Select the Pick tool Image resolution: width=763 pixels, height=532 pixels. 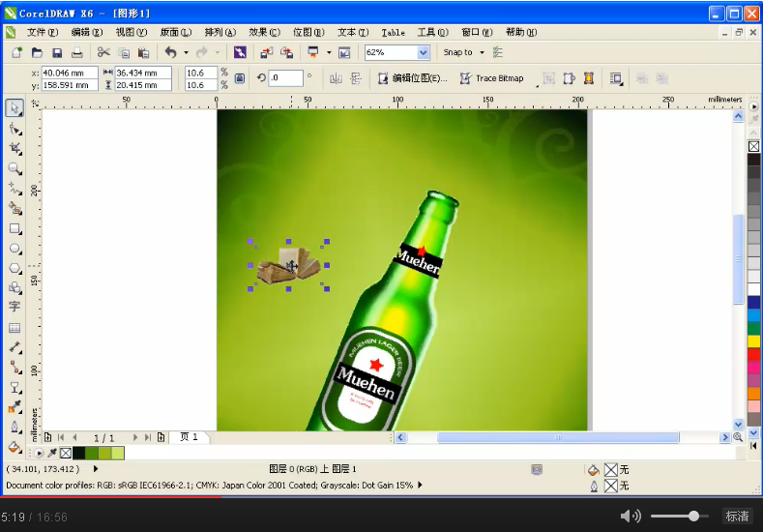coord(15,107)
